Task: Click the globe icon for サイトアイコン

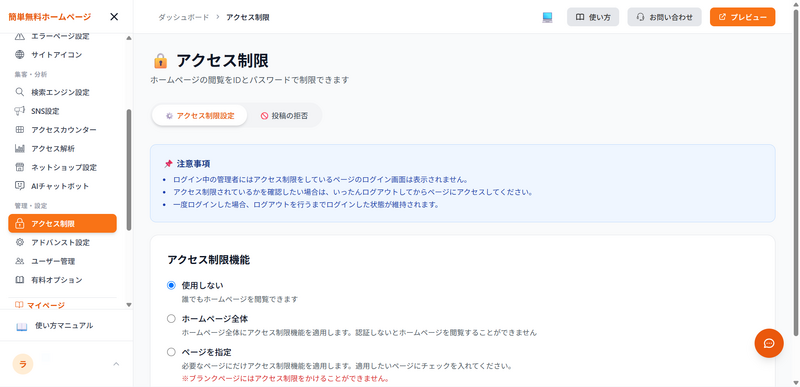Action: tap(19, 55)
